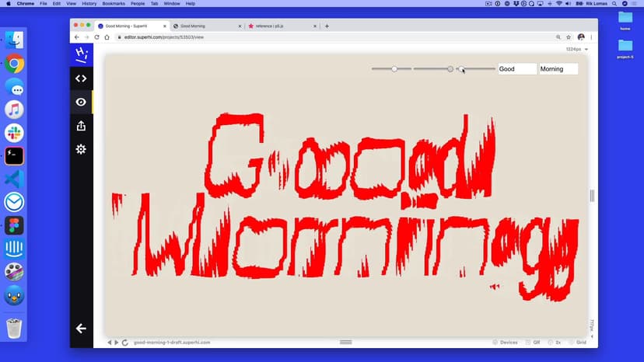Open the Bookmarks menu in menu bar

tap(114, 4)
